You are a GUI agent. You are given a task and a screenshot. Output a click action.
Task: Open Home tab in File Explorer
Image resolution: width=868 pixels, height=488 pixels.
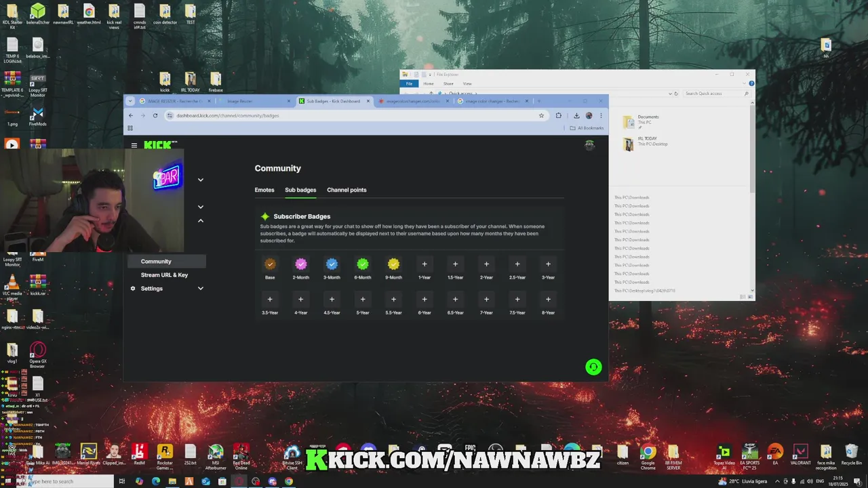(429, 83)
